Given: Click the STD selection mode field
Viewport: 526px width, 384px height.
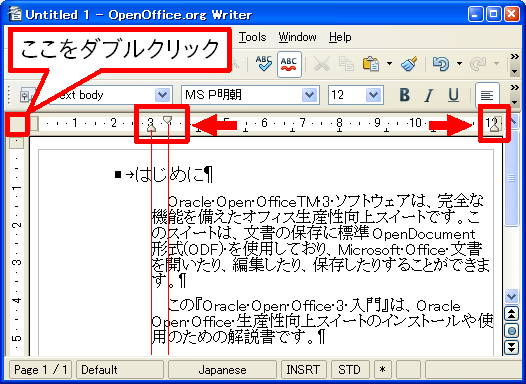Looking at the screenshot, I should [x=349, y=370].
